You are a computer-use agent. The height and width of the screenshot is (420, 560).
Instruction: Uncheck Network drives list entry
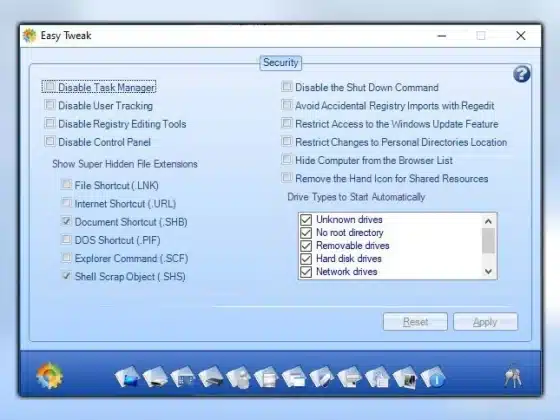[306, 272]
